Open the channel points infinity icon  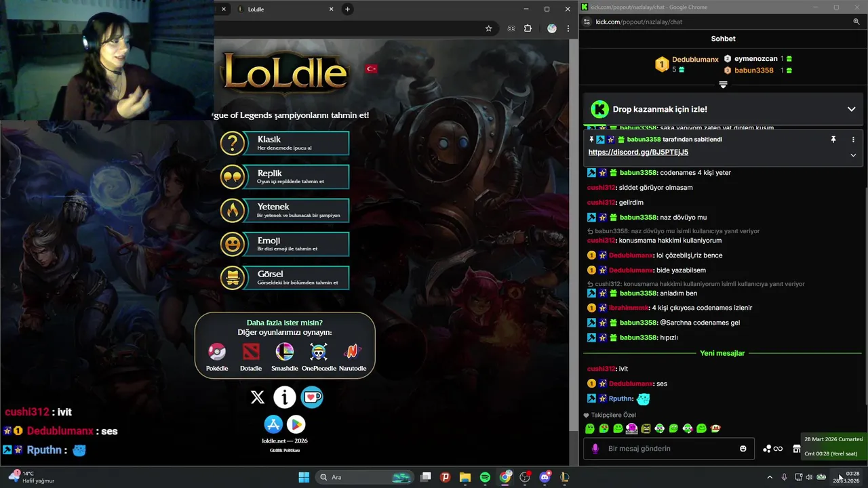(x=778, y=449)
